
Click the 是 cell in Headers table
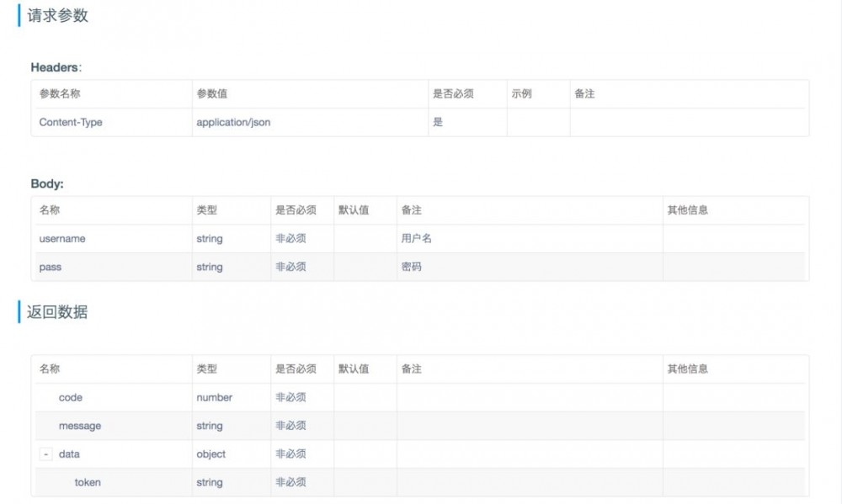pyautogui.click(x=439, y=122)
